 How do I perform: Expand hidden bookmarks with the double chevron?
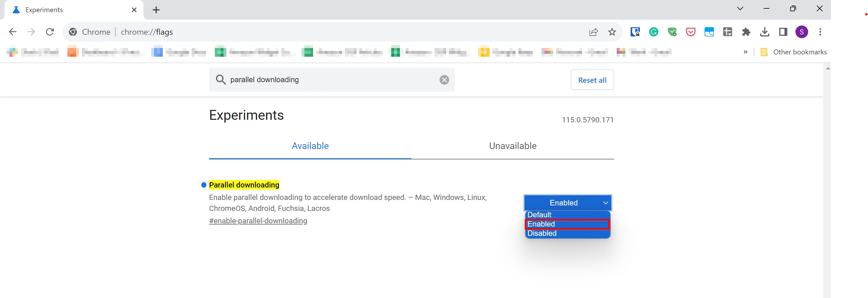tap(745, 52)
